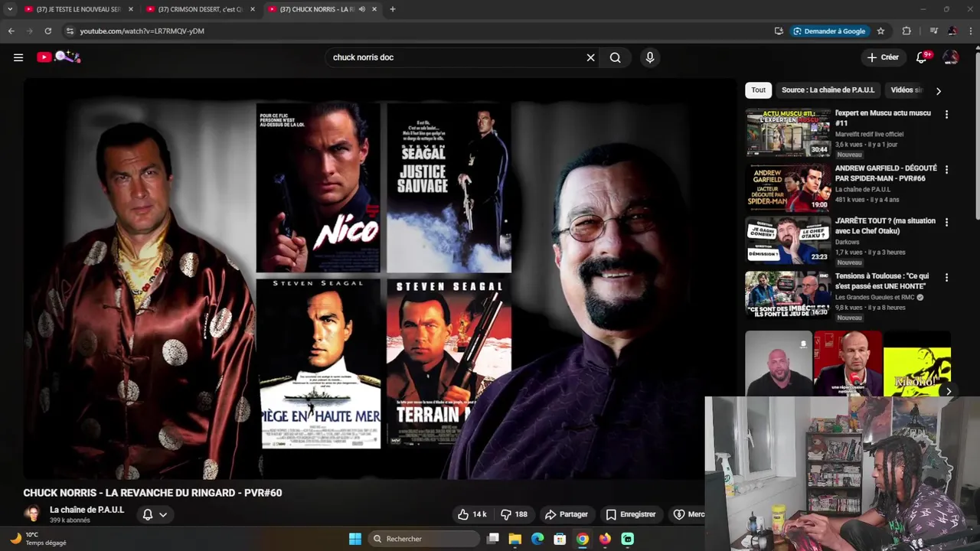
Task: Open the first Shorts thumbnail with bald man
Action: (779, 364)
